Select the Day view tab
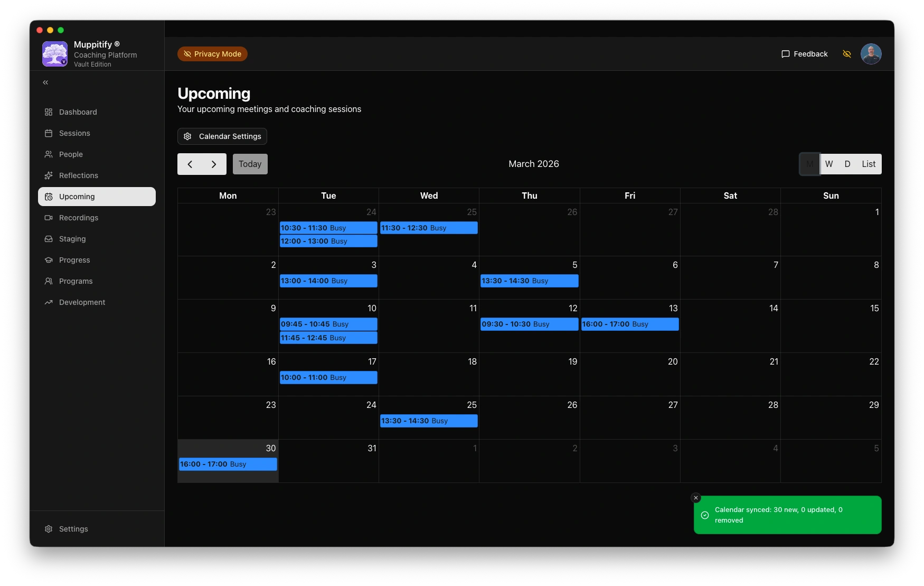Viewport: 924px width, 586px height. pos(847,164)
